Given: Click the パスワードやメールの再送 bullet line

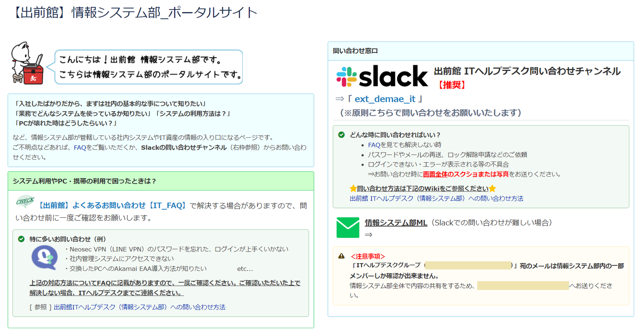Looking at the screenshot, I should pos(448,155).
